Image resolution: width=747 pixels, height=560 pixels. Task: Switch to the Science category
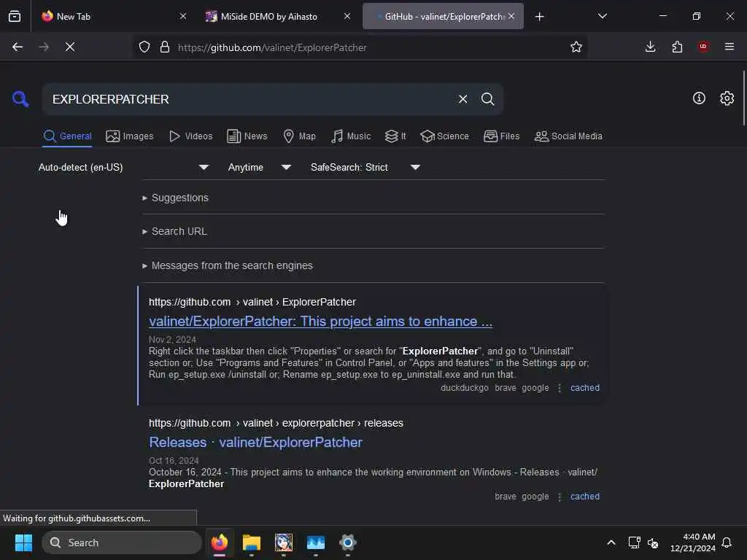coord(444,136)
